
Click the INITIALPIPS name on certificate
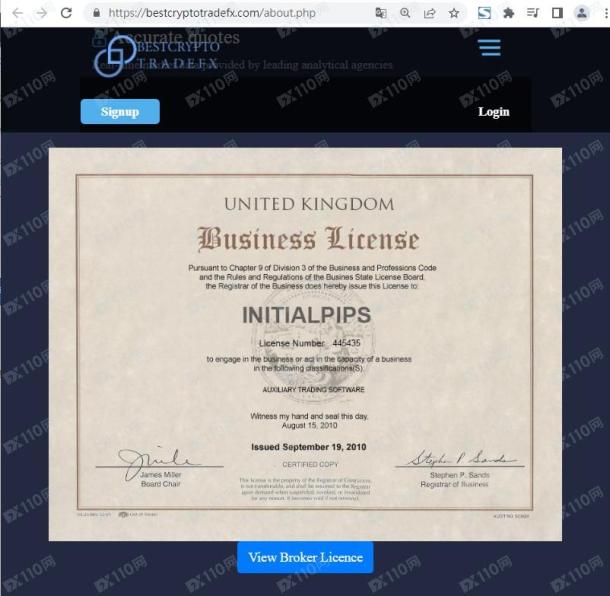click(307, 315)
